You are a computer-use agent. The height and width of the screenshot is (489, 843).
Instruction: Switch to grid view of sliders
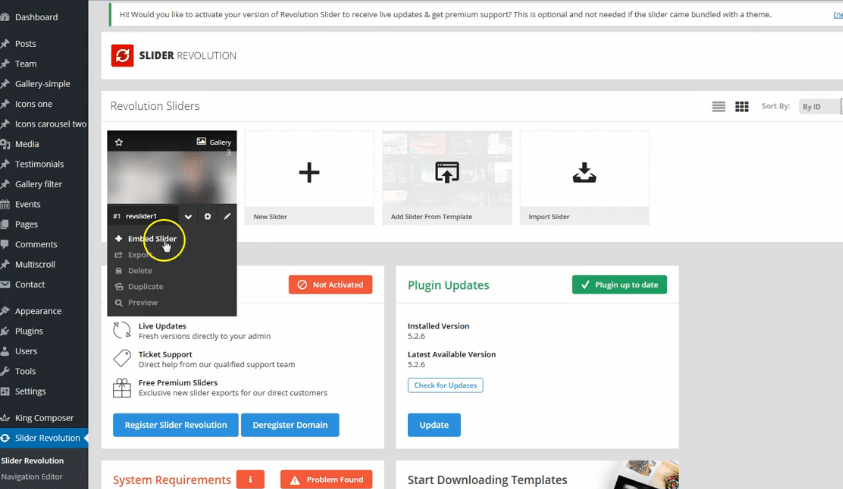742,106
